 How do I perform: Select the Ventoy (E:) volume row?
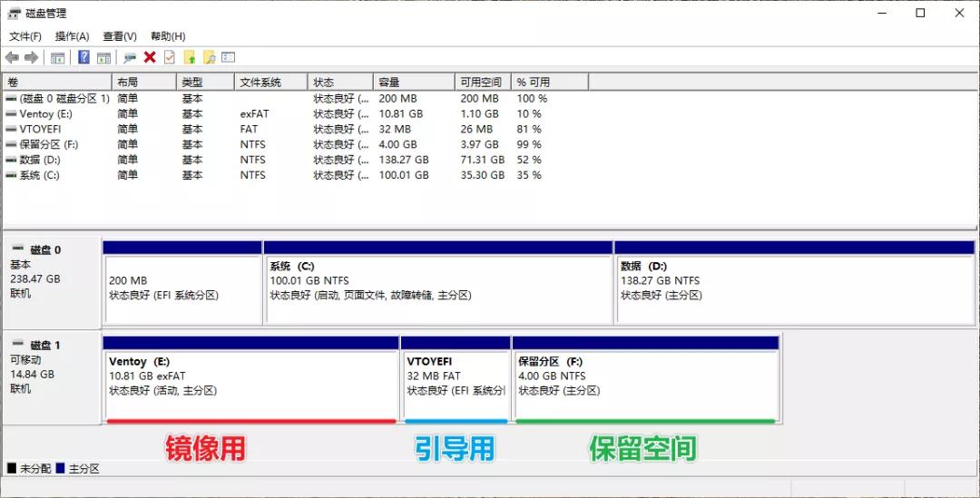coord(296,113)
